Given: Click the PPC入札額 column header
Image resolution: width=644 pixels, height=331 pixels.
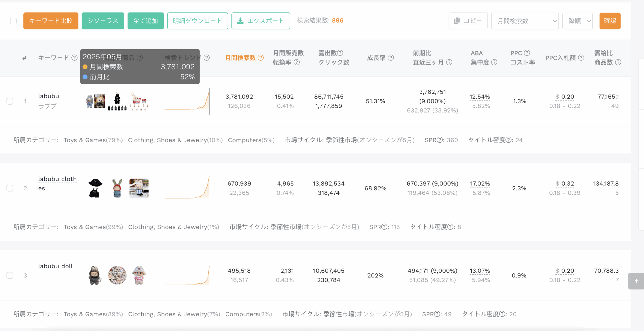Looking at the screenshot, I should coord(560,58).
